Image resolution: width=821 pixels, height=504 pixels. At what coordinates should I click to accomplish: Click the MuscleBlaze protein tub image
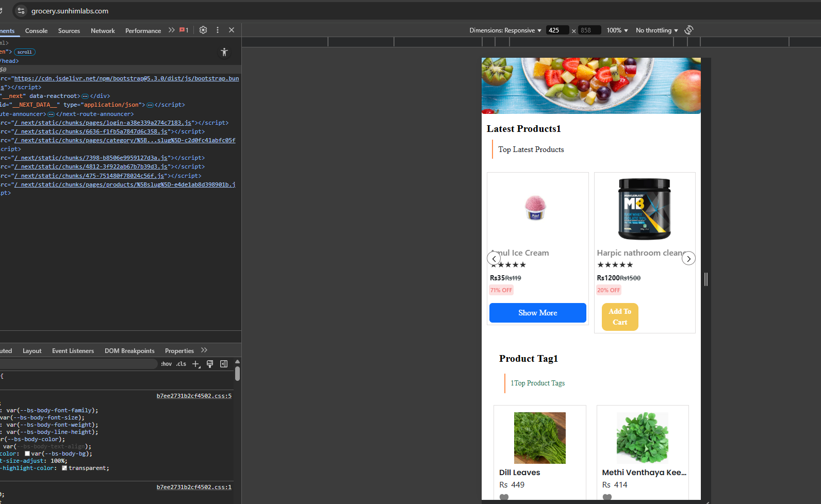[645, 209]
